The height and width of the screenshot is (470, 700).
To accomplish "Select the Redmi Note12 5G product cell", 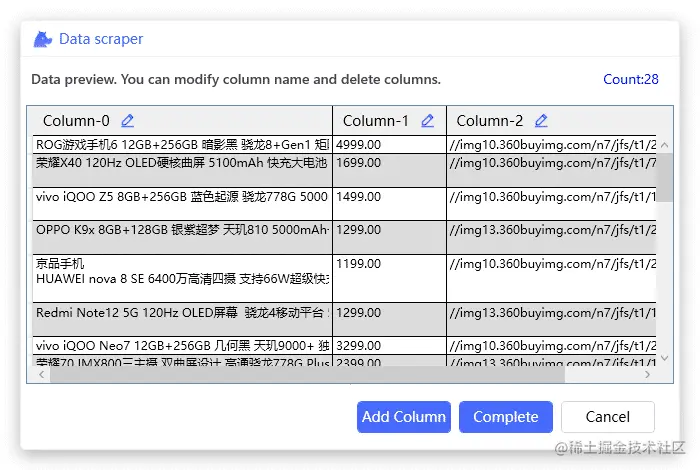I will point(182,320).
